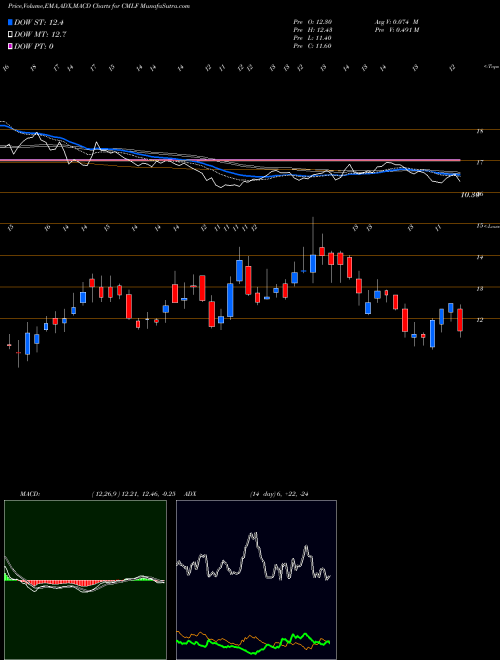The width and height of the screenshot is (500, 660).
Task: Click the 'Pre O: 12.30' open value
Action: [x=312, y=22]
